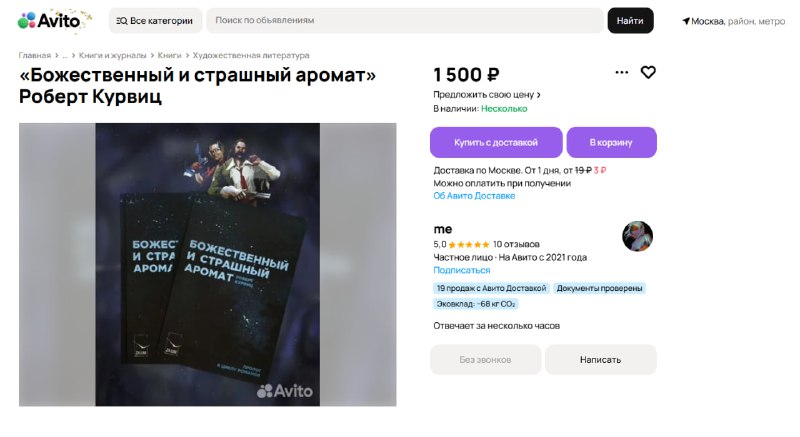Image resolution: width=800 pixels, height=437 pixels.
Task: Add item with В корзину button
Action: 611,142
